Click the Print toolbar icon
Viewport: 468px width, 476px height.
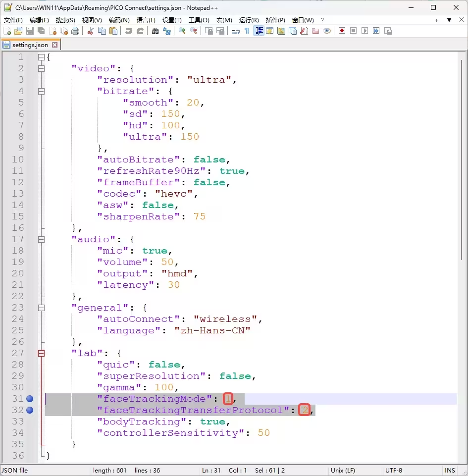pos(75,31)
